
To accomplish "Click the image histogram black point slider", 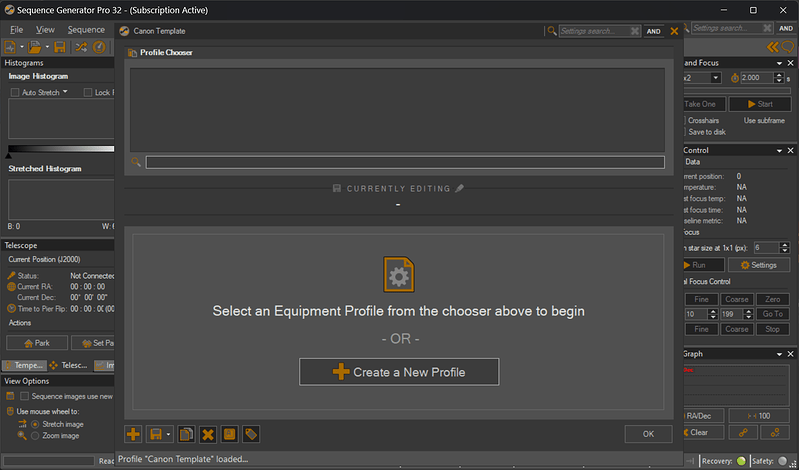I will (x=8, y=154).
